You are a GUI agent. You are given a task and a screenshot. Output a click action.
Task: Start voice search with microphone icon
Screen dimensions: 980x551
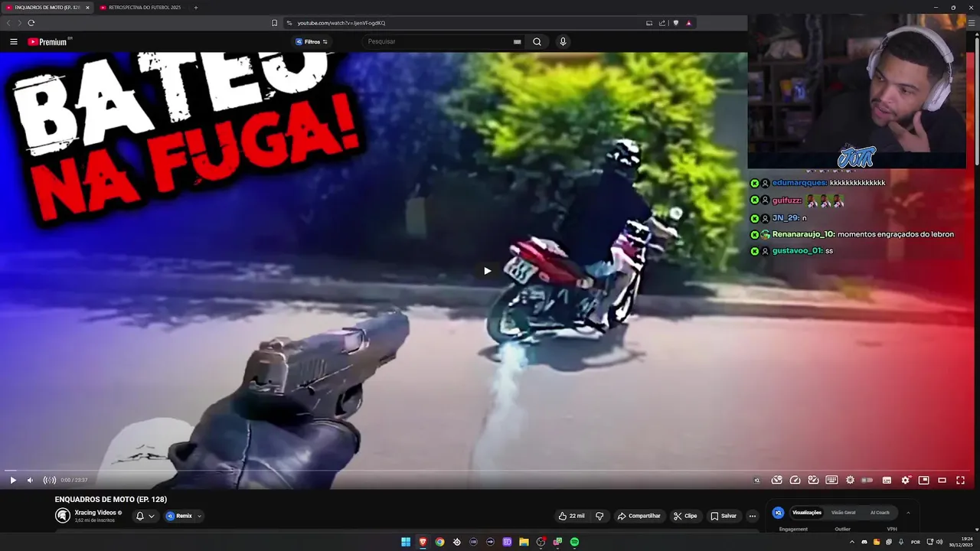[563, 42]
